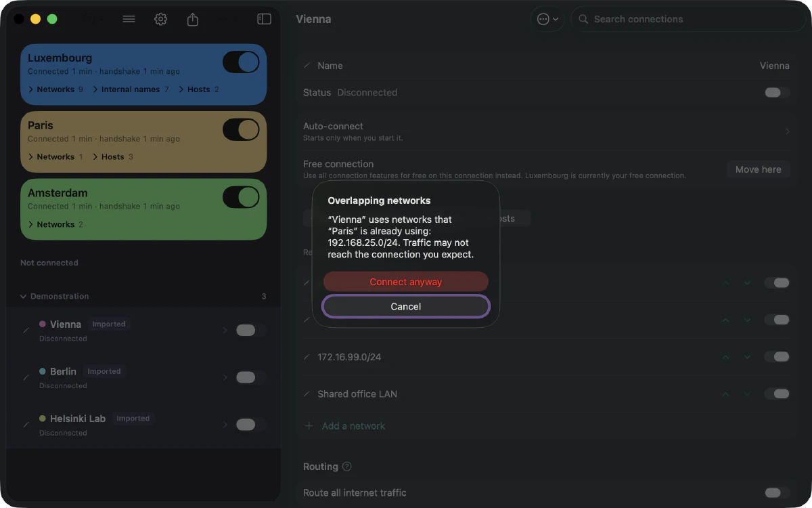The height and width of the screenshot is (508, 812).
Task: Select the Paris connection card
Action: (x=143, y=142)
